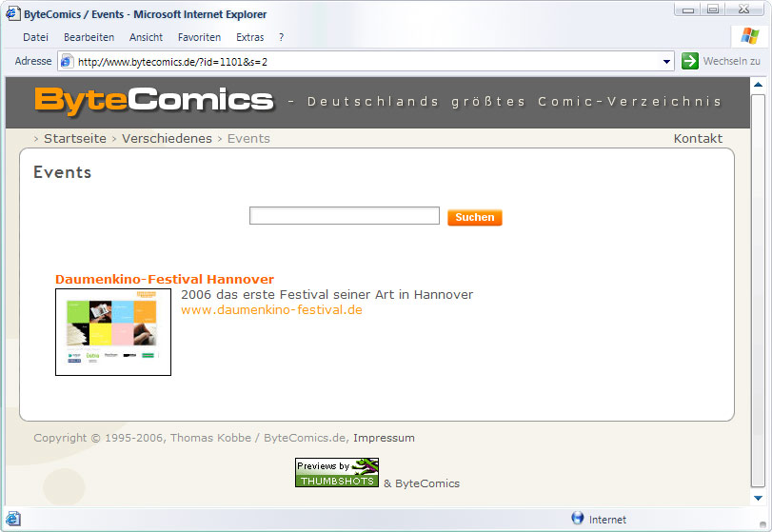Click the Internet zone globe in the status bar
Image resolution: width=772 pixels, height=532 pixels.
577,519
